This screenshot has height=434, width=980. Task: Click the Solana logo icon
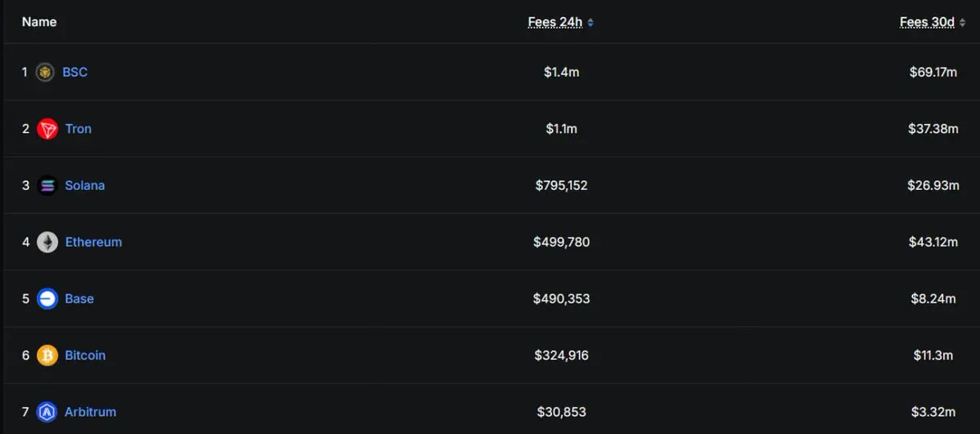pos(47,185)
